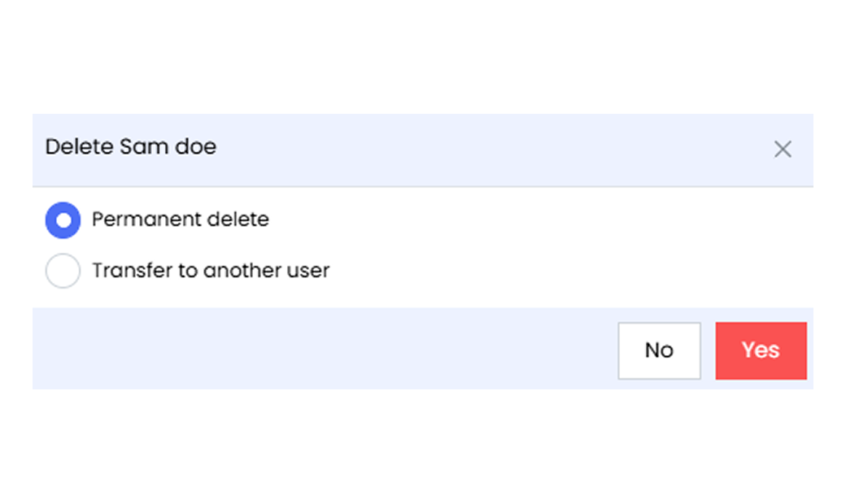Click the Delete Sam doe title text
Viewport: 846px width, 504px height.
coord(131,147)
